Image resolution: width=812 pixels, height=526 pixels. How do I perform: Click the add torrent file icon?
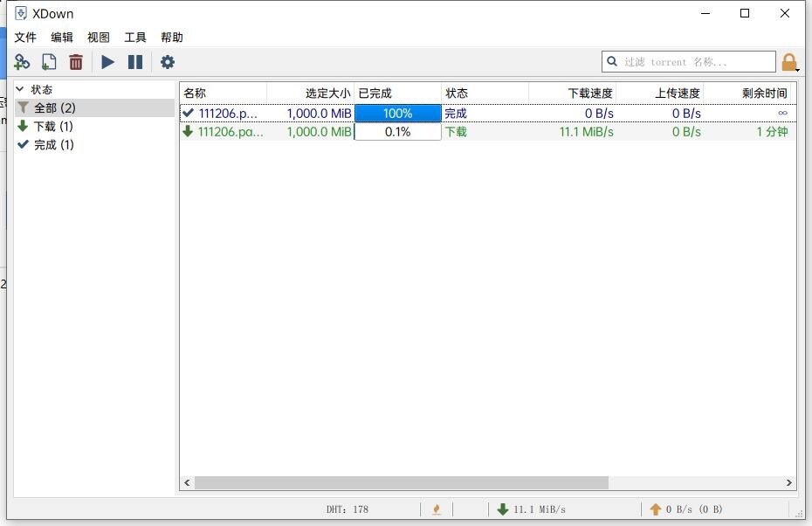(49, 62)
